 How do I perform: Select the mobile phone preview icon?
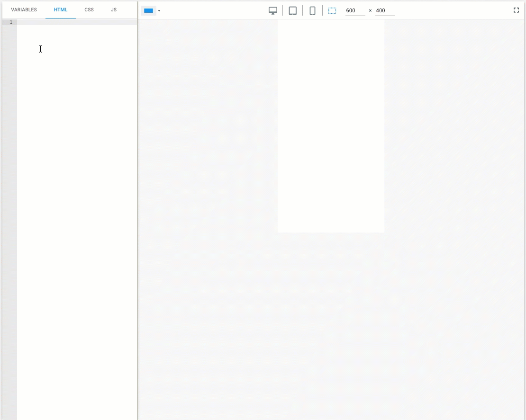[312, 11]
